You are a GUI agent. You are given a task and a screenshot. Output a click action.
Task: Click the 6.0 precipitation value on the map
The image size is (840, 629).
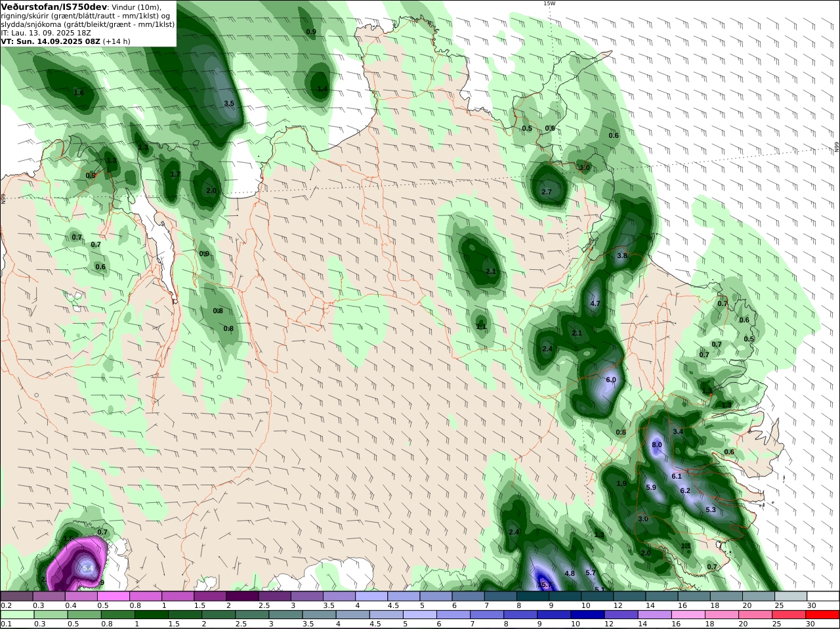point(610,380)
